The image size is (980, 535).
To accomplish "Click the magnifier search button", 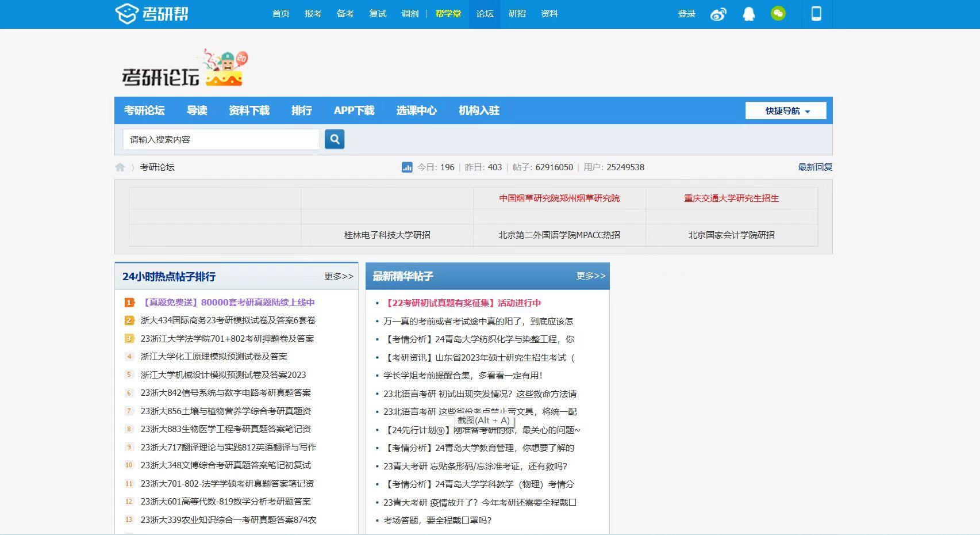I will 335,139.
